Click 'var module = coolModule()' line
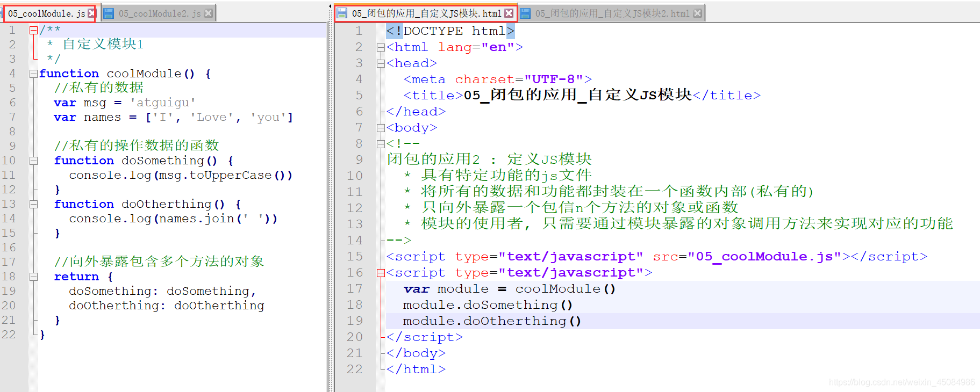 510,289
